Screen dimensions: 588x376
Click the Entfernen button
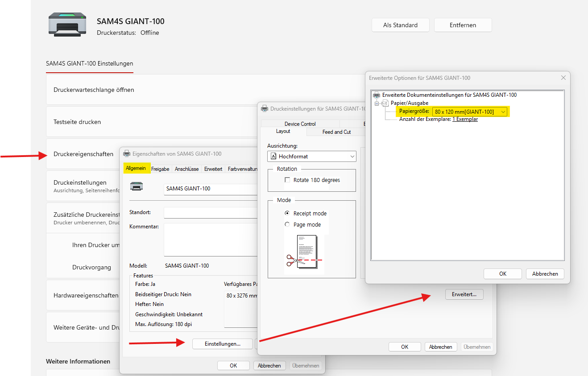coord(463,25)
